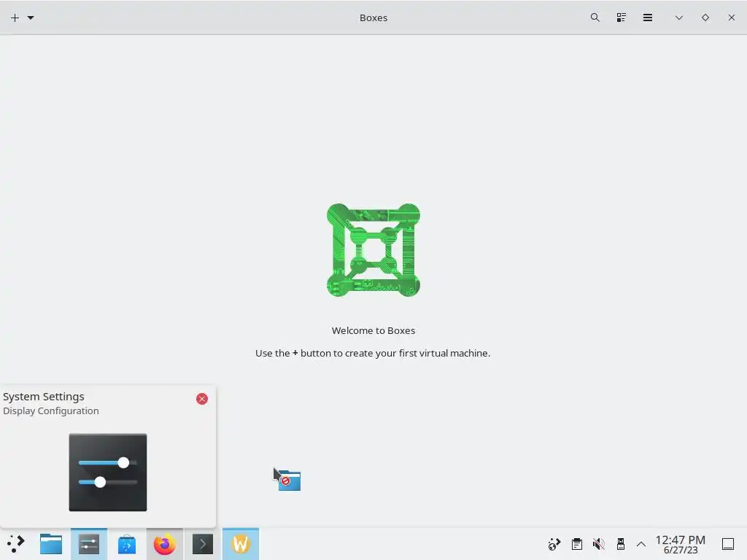Click the Welcome to Boxes heading
Image resolution: width=747 pixels, height=560 pixels.
pos(373,330)
